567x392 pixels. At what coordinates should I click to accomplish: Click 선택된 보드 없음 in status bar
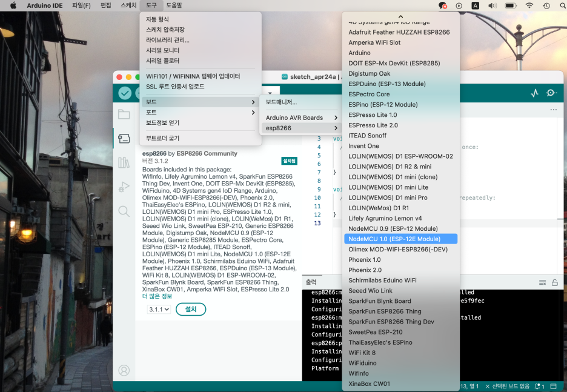[507, 386]
